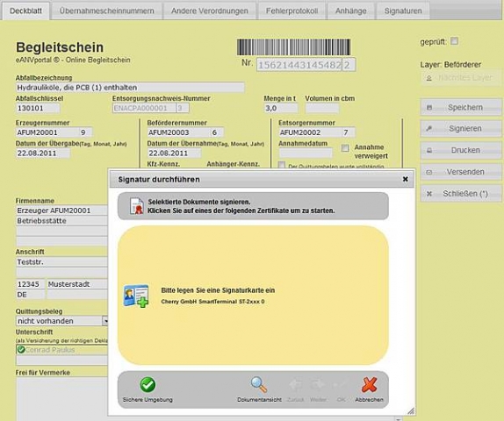Click the Abbrechen red X icon
Image resolution: width=504 pixels, height=421 pixels.
[369, 384]
